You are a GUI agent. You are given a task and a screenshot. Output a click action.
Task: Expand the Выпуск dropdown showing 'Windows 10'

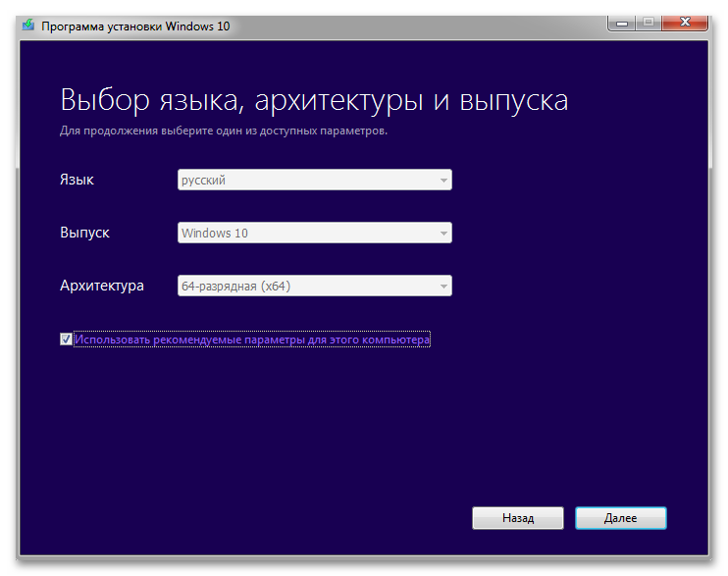point(304,233)
